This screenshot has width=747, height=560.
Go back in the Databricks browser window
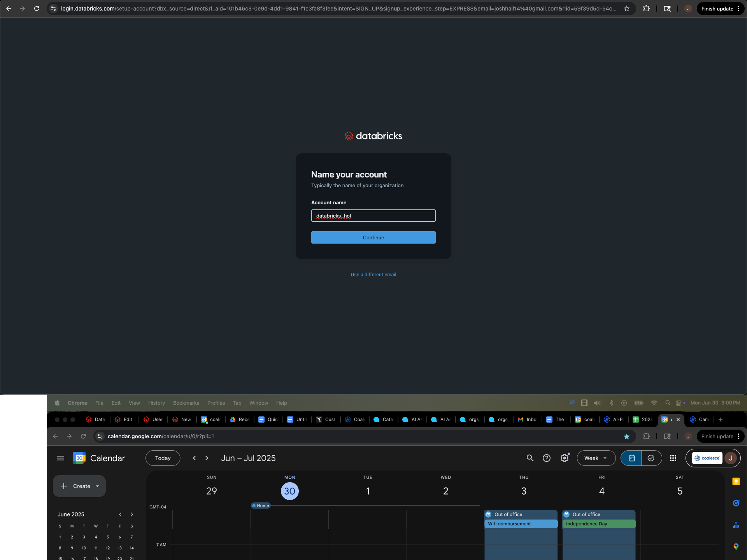[x=9, y=9]
